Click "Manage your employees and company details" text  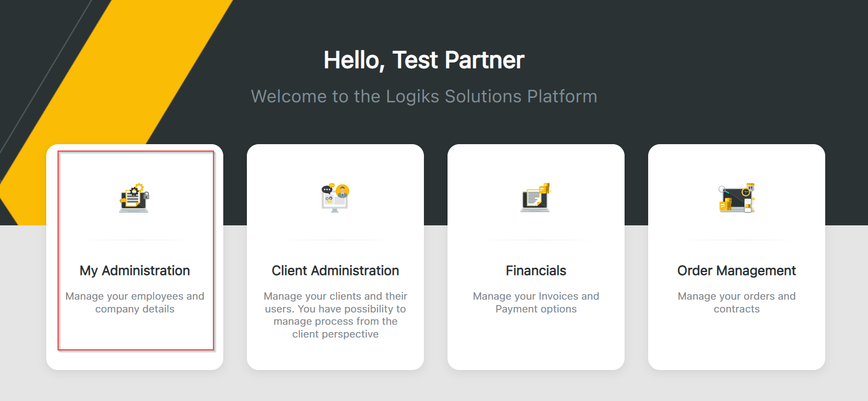135,303
